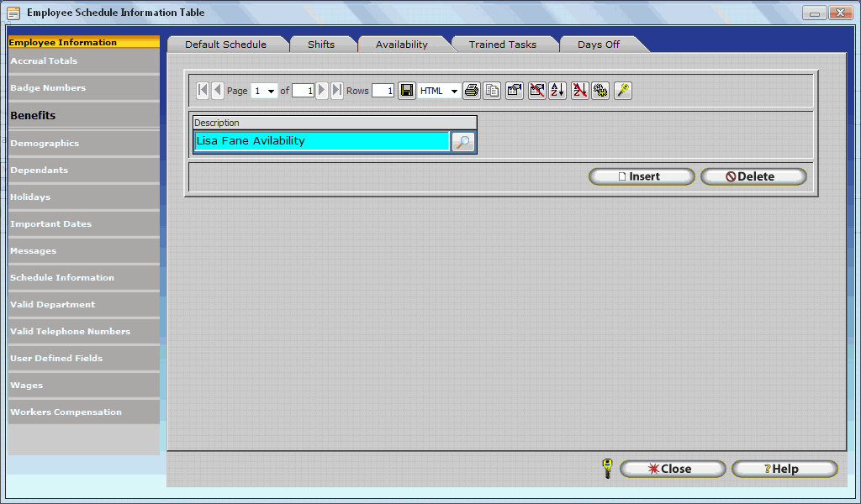Click the printer icon in toolbar

click(472, 91)
